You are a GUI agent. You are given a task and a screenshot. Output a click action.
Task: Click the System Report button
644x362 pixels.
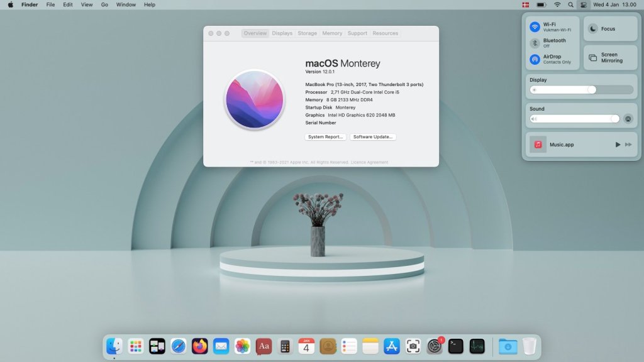[326, 137]
